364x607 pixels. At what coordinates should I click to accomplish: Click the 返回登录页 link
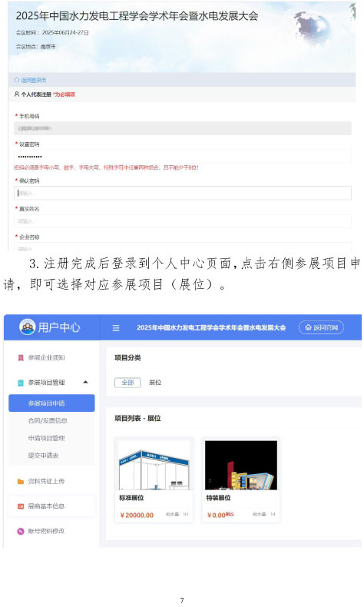(x=30, y=80)
